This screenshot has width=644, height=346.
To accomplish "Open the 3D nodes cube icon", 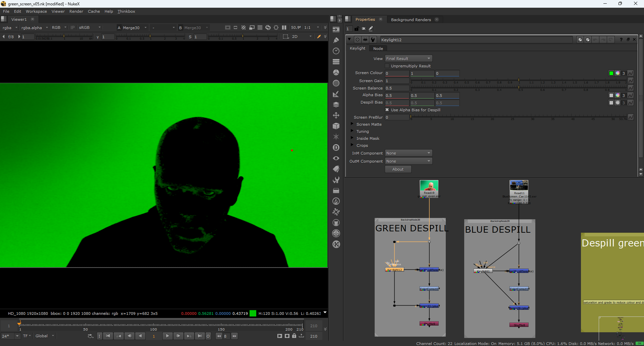I will tap(336, 126).
